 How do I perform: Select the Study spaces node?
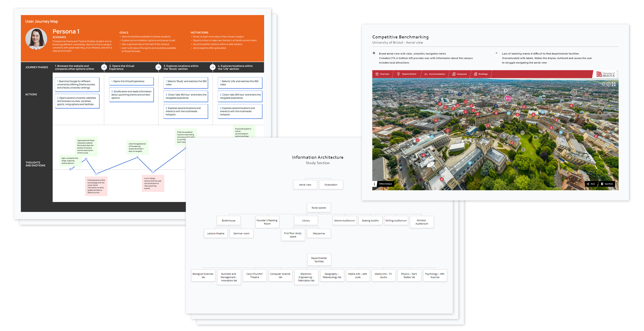pyautogui.click(x=319, y=208)
